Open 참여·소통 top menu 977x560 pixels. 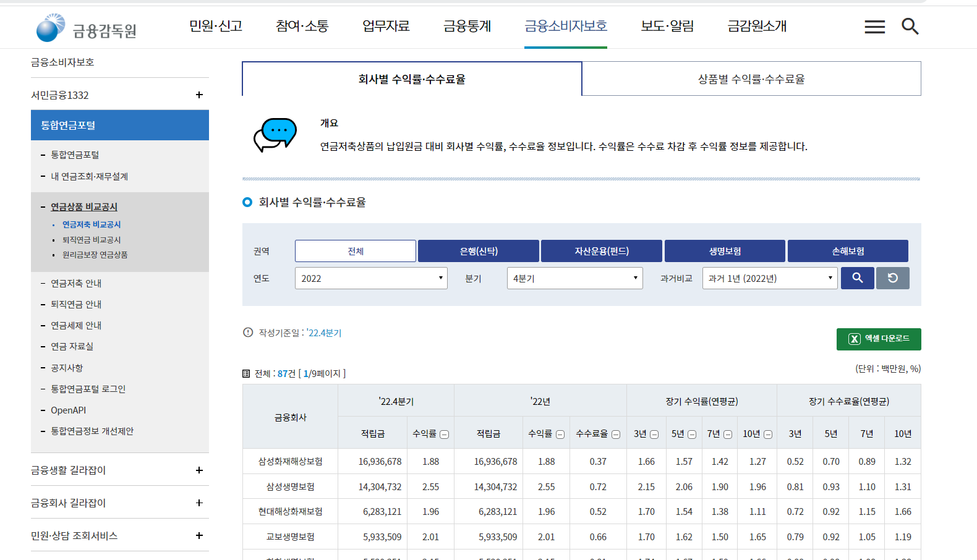(302, 26)
